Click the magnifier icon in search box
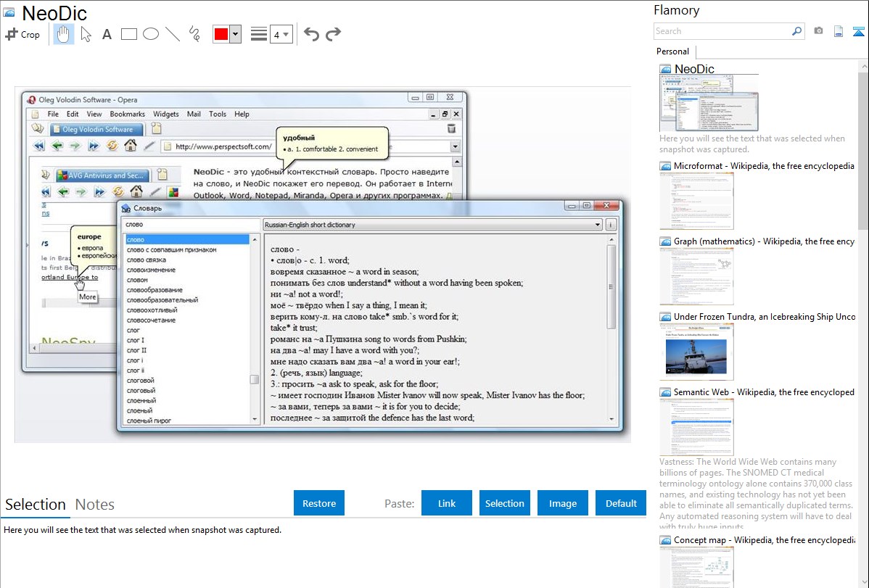Image resolution: width=869 pixels, height=588 pixels. (x=796, y=31)
